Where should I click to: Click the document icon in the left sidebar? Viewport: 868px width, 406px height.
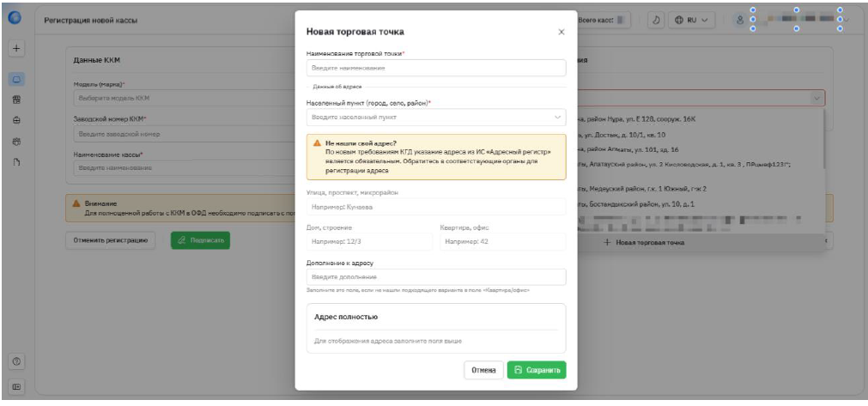coord(15,161)
